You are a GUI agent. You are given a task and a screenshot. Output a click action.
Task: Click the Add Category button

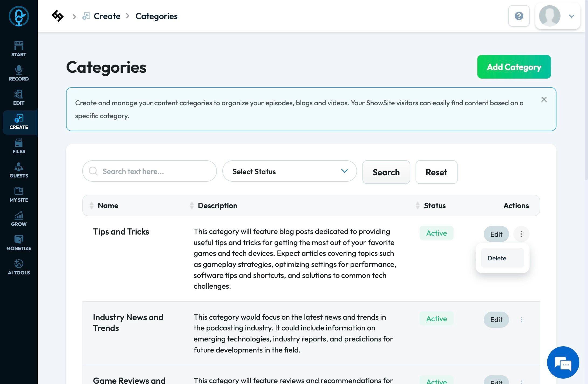pyautogui.click(x=514, y=67)
